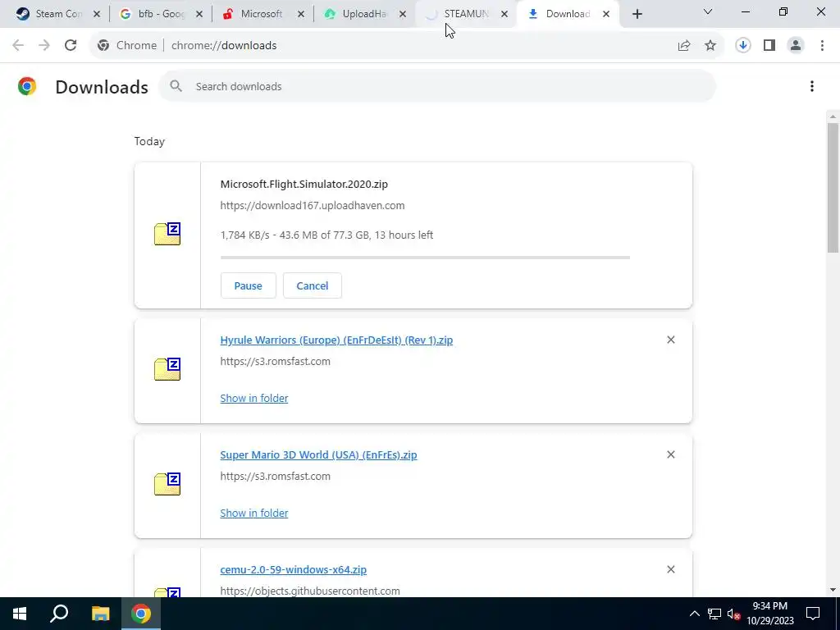
Task: Click the Hyrule Warriors zip file icon
Action: 167,369
